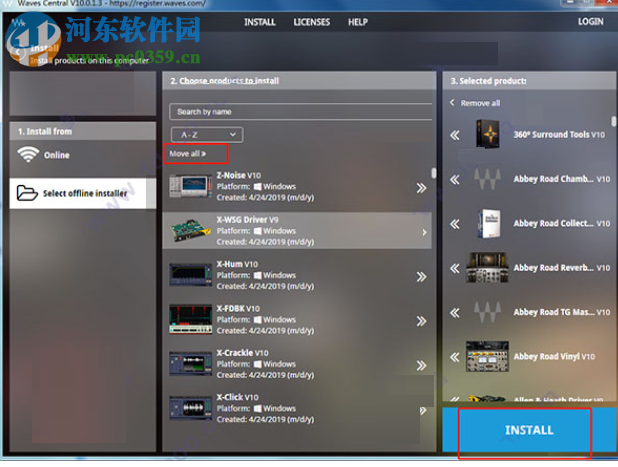Click the Z-Noise product thumbnail
This screenshot has height=467, width=618.
pos(190,186)
